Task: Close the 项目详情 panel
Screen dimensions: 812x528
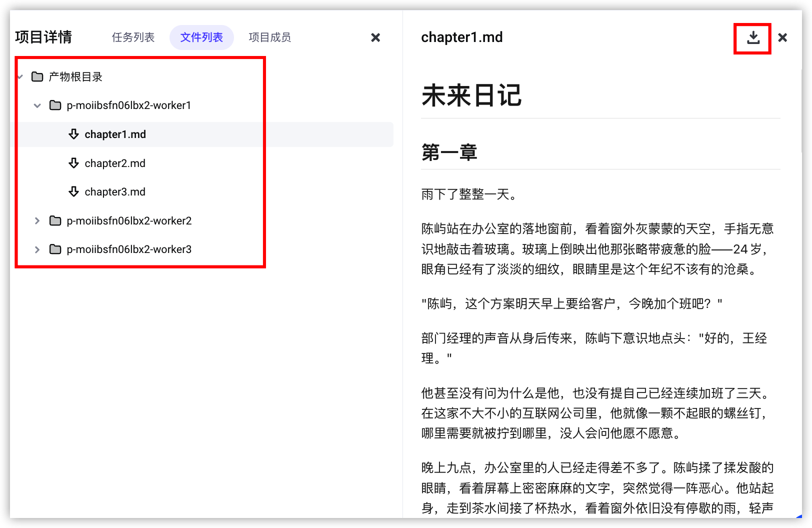Action: pos(375,37)
